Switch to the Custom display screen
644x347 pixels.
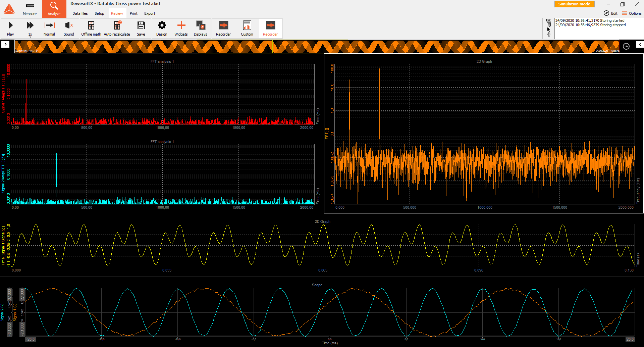click(247, 28)
